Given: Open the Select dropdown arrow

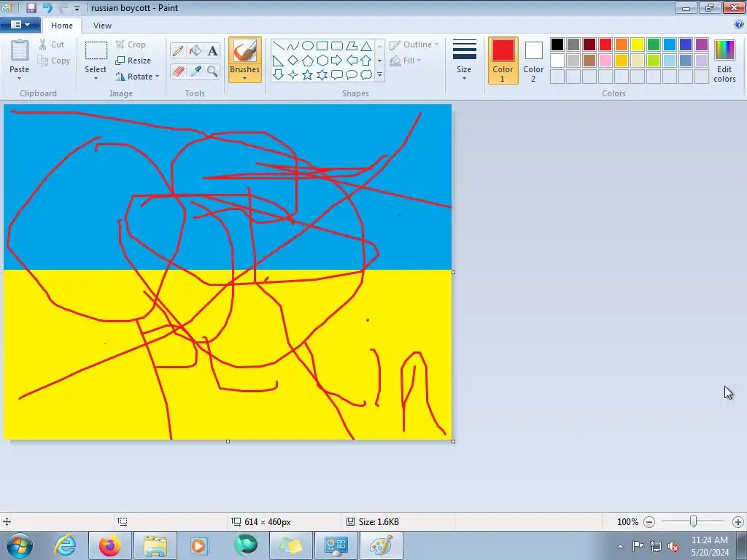Looking at the screenshot, I should click(96, 79).
